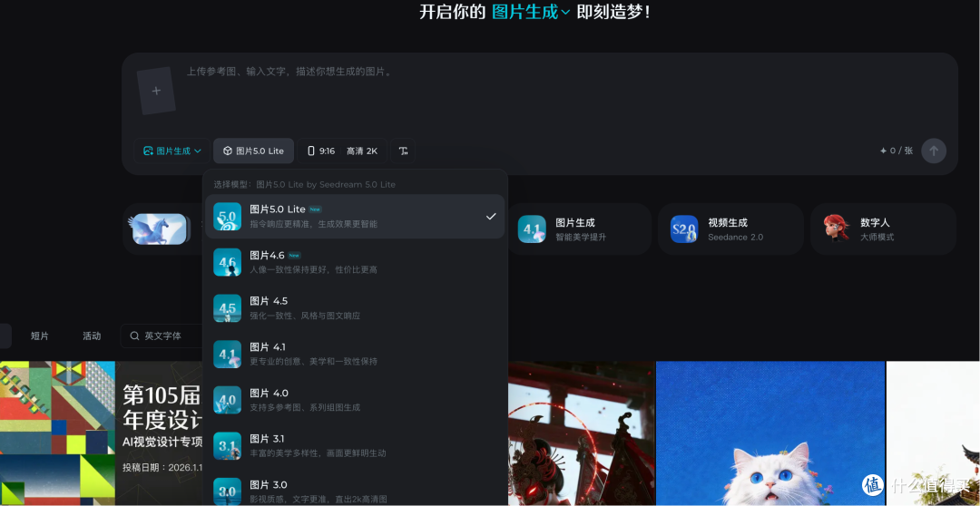Open the 数字人 大师模式 card

[x=883, y=229]
